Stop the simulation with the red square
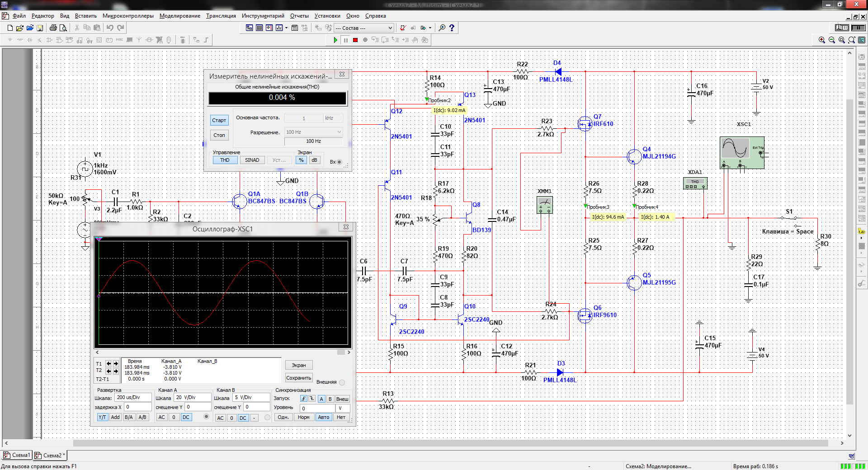This screenshot has height=470, width=868. (355, 40)
